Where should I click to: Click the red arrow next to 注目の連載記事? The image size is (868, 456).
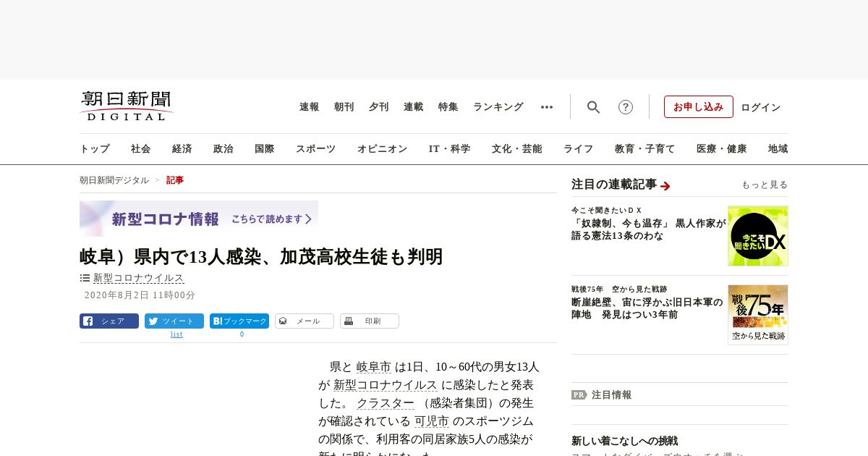(x=665, y=186)
